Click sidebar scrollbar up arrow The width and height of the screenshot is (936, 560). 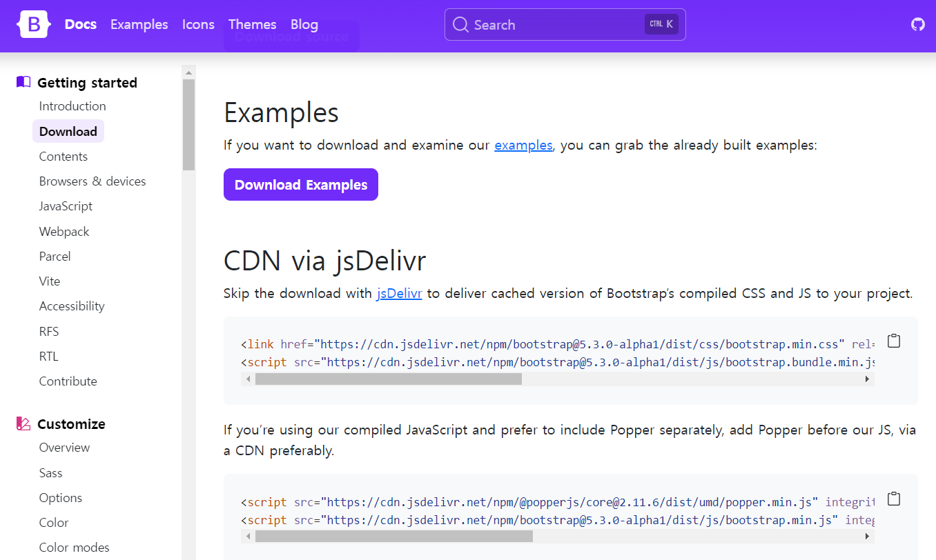[x=188, y=72]
